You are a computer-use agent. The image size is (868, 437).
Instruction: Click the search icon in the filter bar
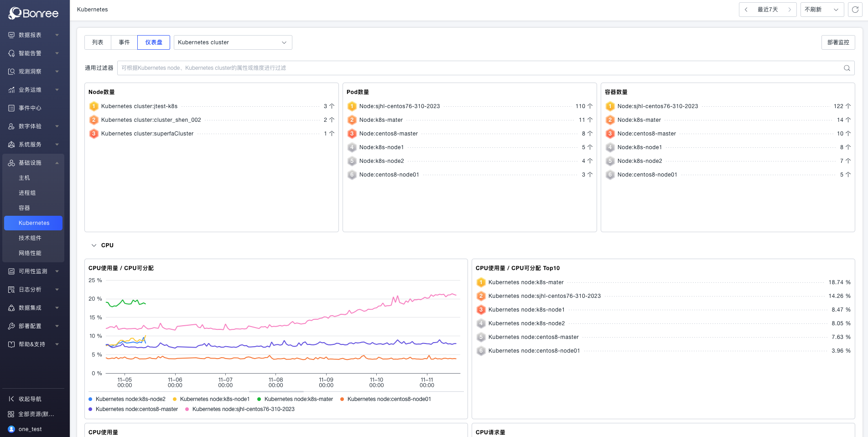(x=847, y=68)
